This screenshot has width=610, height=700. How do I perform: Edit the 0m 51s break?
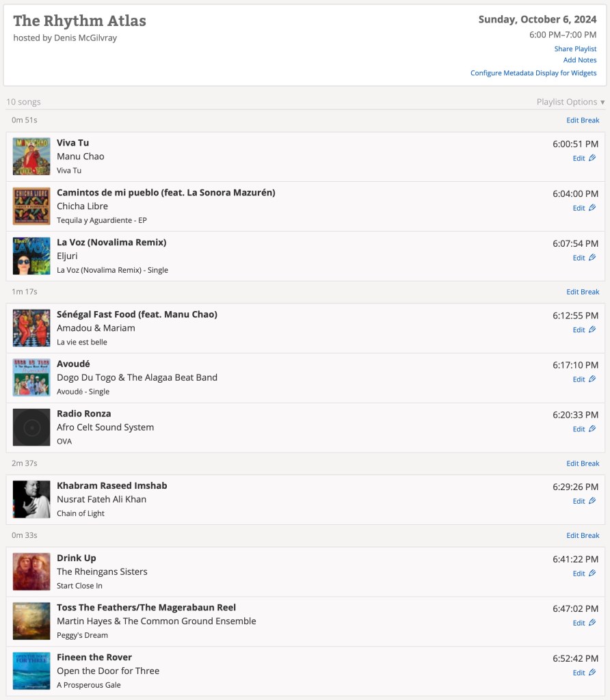(583, 120)
